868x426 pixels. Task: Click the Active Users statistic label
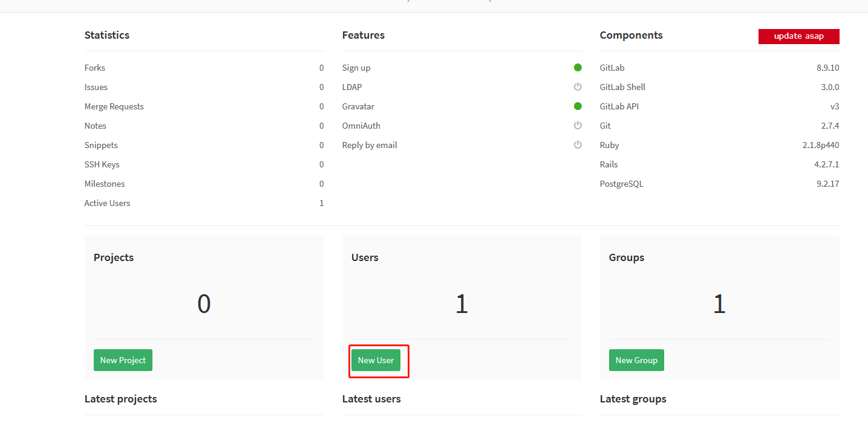[x=107, y=203]
